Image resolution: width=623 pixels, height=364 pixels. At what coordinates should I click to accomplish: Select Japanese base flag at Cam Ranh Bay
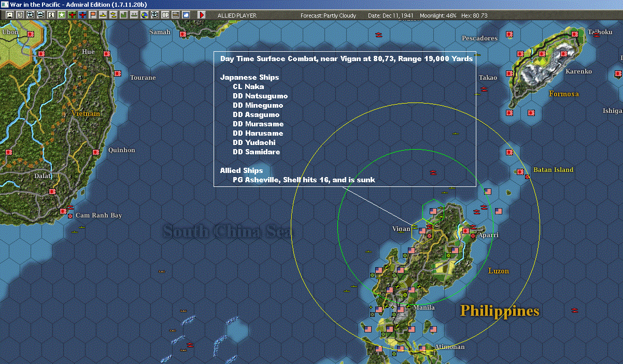click(63, 211)
